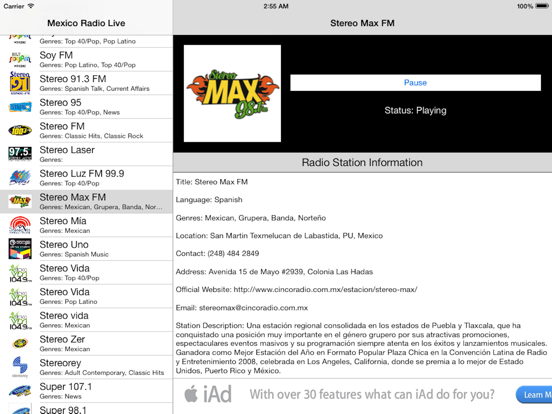Choose Stereo Uno station name
This screenshot has height=414, width=552.
coord(64,244)
